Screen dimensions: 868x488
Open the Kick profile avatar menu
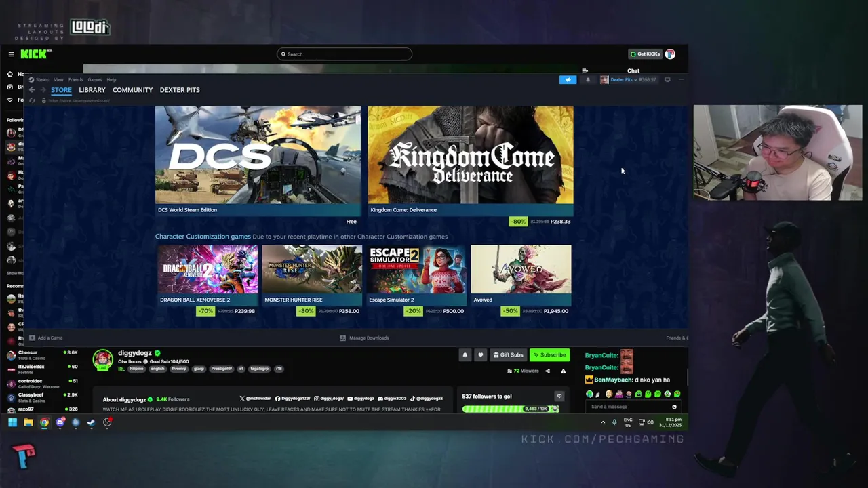point(670,54)
